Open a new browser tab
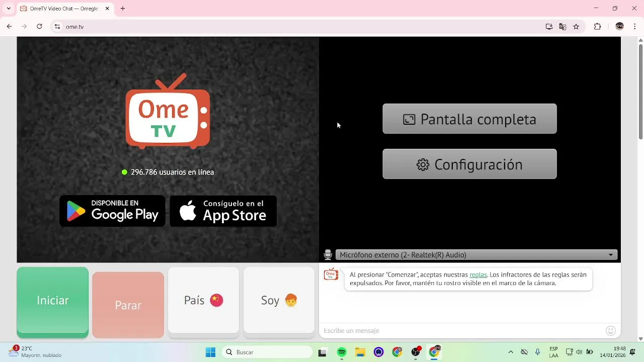The height and width of the screenshot is (362, 644). coord(123,9)
